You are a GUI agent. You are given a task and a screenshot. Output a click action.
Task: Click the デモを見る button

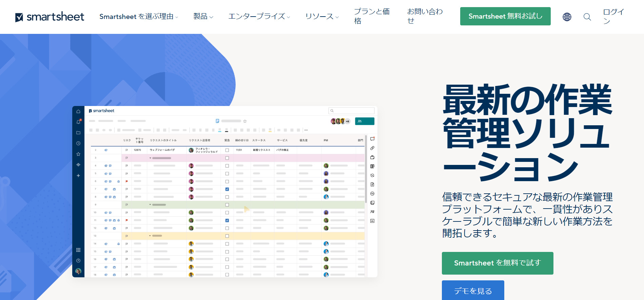coord(473,290)
